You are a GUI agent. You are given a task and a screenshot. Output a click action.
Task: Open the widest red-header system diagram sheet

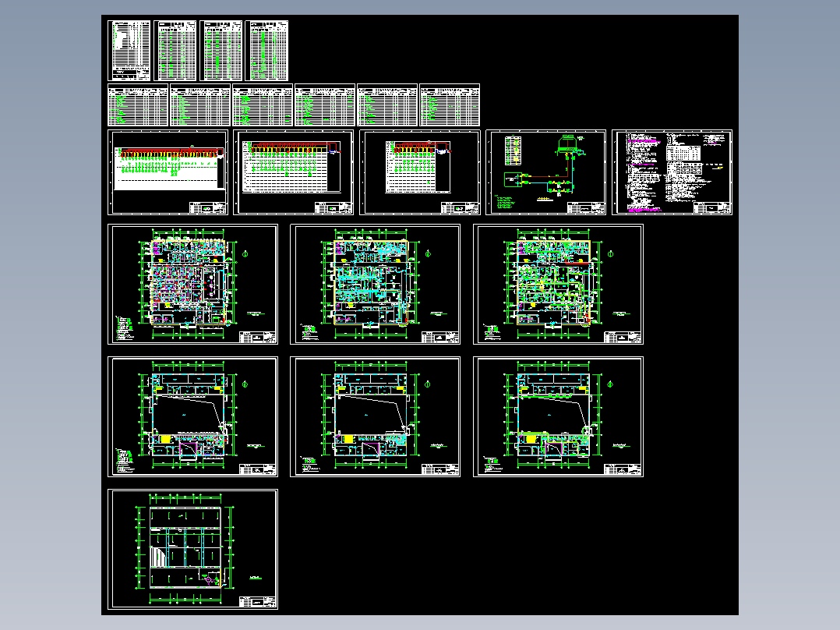[168, 172]
